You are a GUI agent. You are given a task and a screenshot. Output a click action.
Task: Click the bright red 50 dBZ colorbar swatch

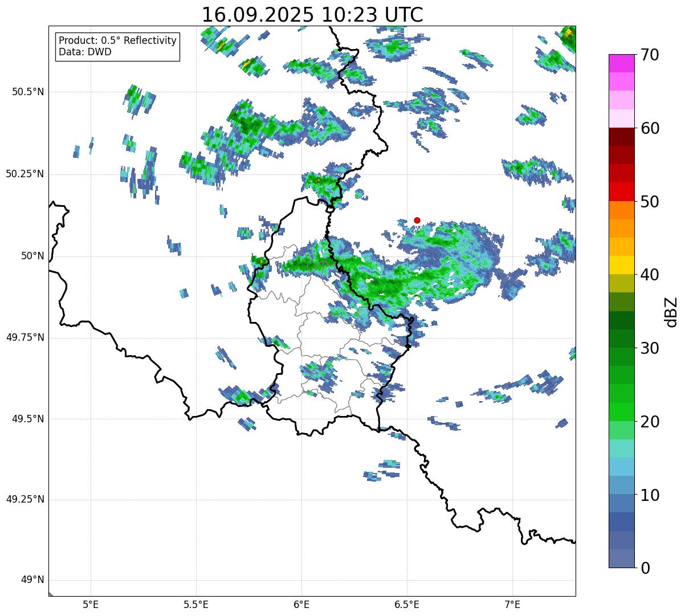[x=621, y=191]
